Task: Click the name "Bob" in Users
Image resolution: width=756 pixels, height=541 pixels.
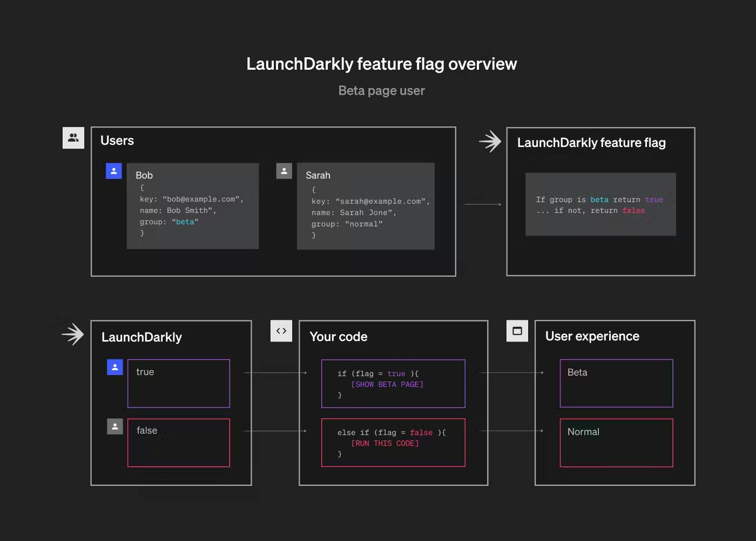Action: pyautogui.click(x=144, y=175)
